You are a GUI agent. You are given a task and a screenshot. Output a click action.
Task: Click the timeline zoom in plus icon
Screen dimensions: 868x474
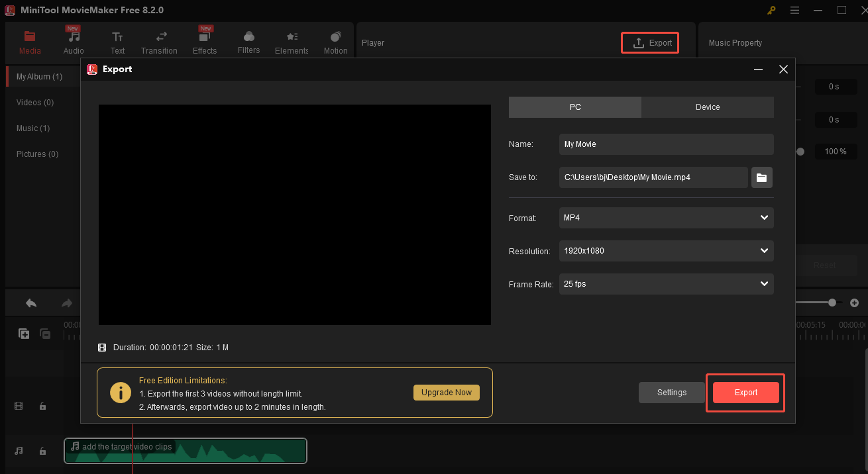pyautogui.click(x=854, y=303)
